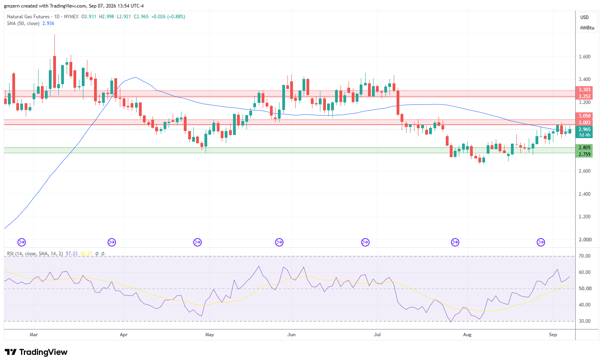Click the 2.400 price axis label
603x364 pixels.
[x=584, y=194]
